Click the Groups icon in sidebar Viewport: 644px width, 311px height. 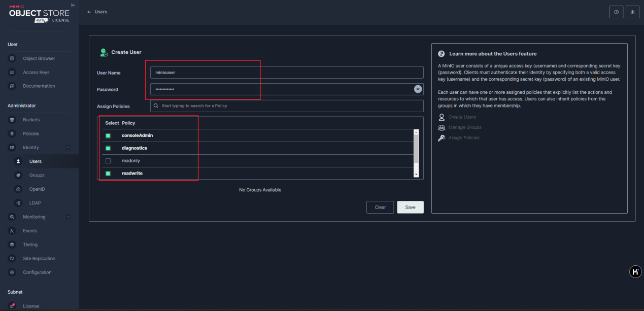click(x=19, y=175)
